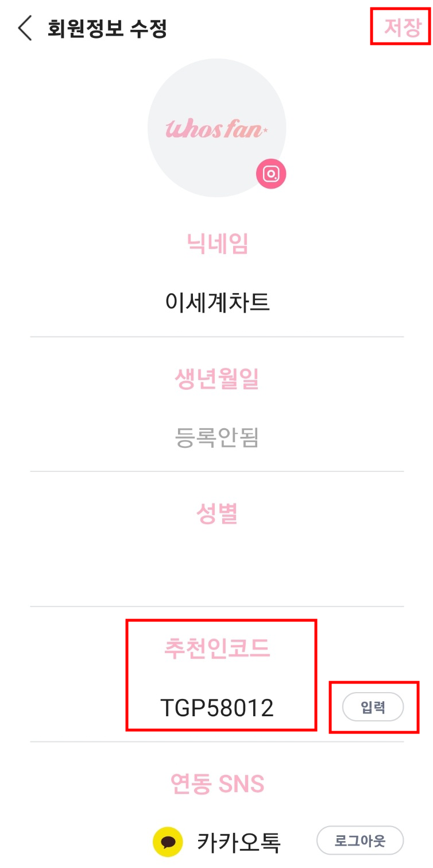This screenshot has height=868, width=433.
Task: Tap the 닉네임 section label
Action: pos(217,244)
